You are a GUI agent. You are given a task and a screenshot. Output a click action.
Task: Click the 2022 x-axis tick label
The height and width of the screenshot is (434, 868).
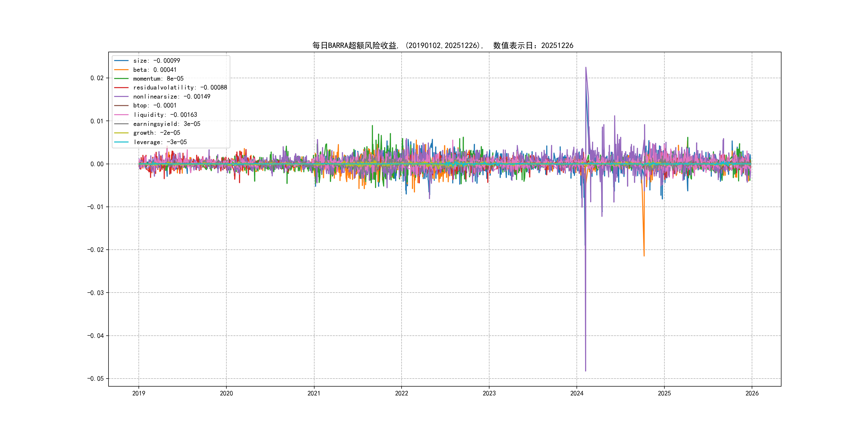point(401,393)
